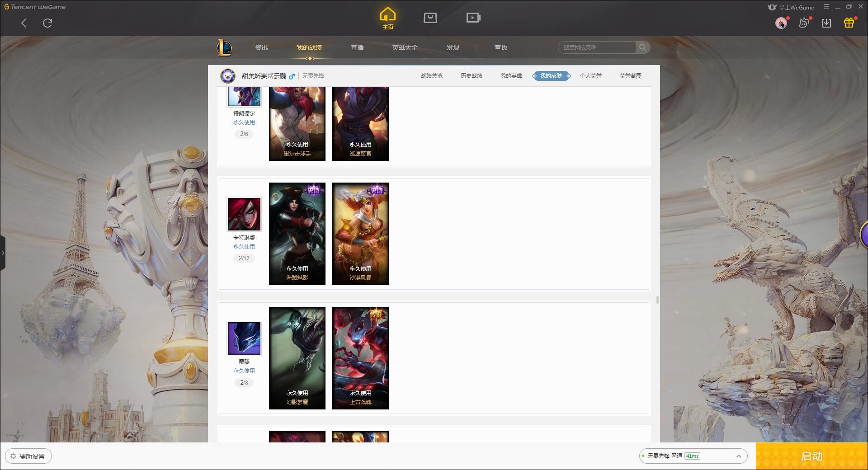
Task: Open the friends/messages icon with notification
Action: pos(804,23)
